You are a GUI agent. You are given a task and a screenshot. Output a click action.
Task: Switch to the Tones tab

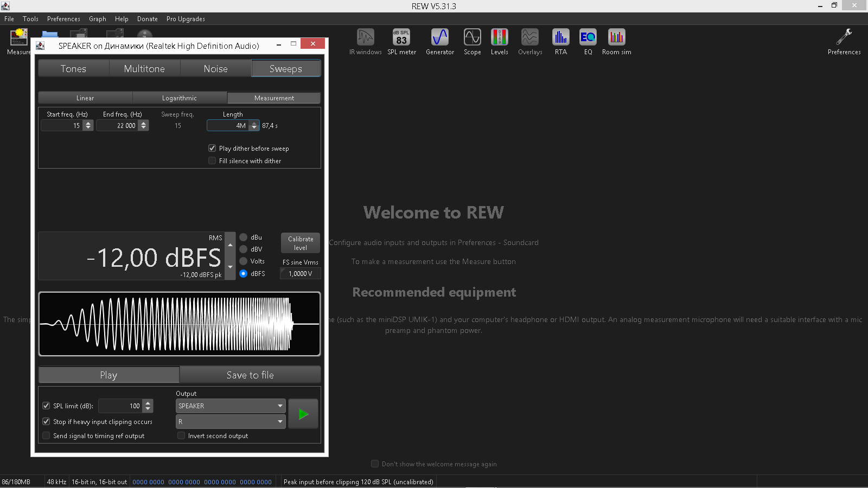coord(73,69)
